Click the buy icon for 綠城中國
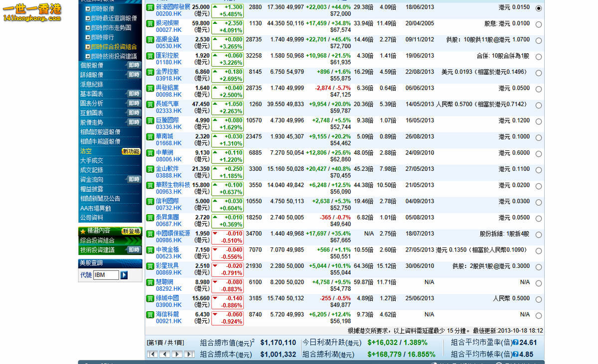598x364 pixels. point(150,298)
